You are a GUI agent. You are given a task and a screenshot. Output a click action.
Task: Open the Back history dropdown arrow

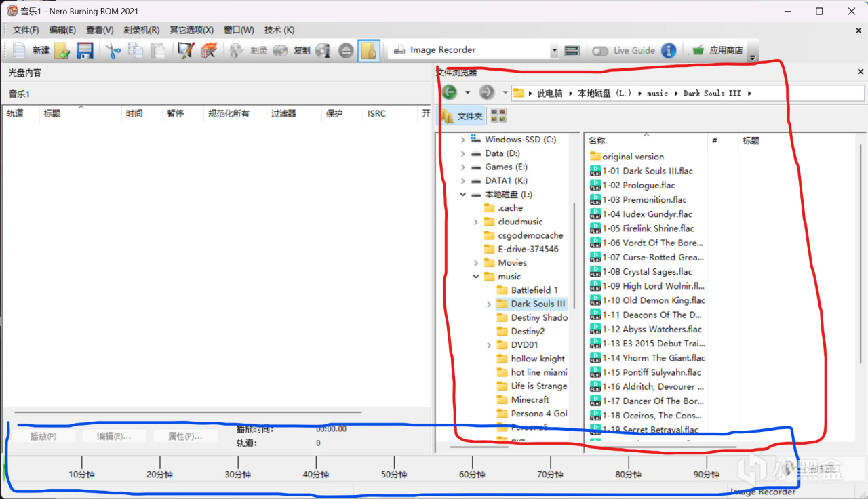467,92
